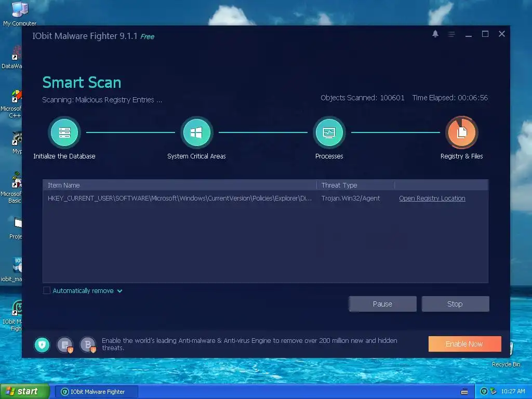Screen dimensions: 532x399
Task: Follow the Open Registry Location link
Action: 432,198
